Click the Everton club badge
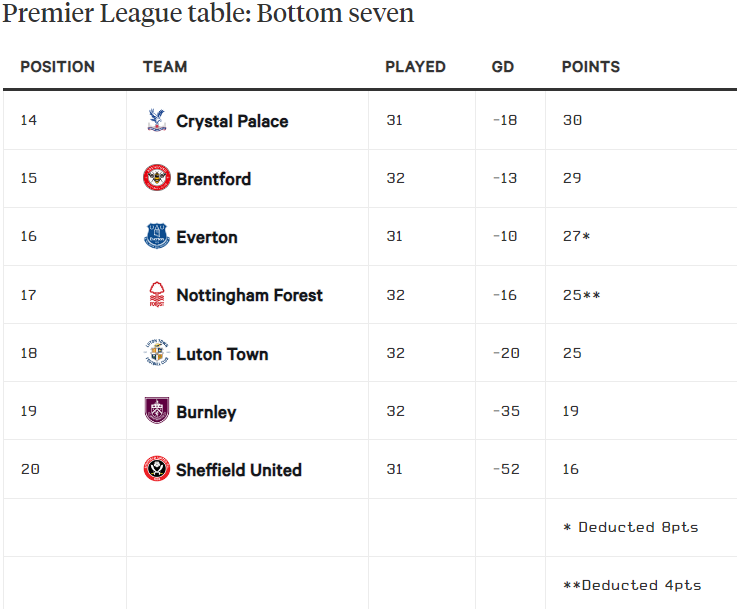 [157, 236]
